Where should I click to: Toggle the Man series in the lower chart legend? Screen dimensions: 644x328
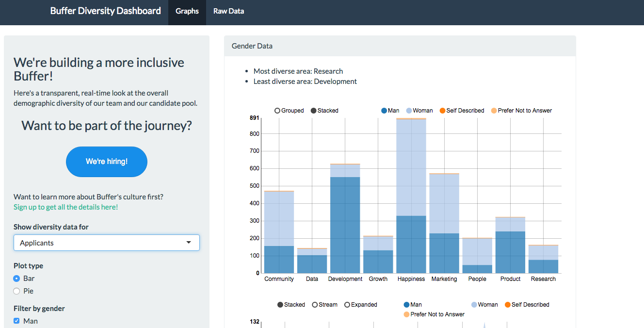pyautogui.click(x=413, y=305)
